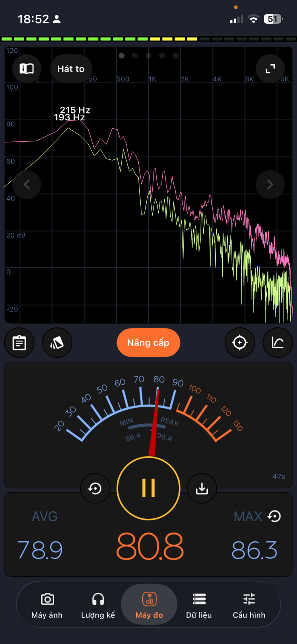Screen dimensions: 297x644
Task: Pause the sound measurement
Action: point(148,488)
